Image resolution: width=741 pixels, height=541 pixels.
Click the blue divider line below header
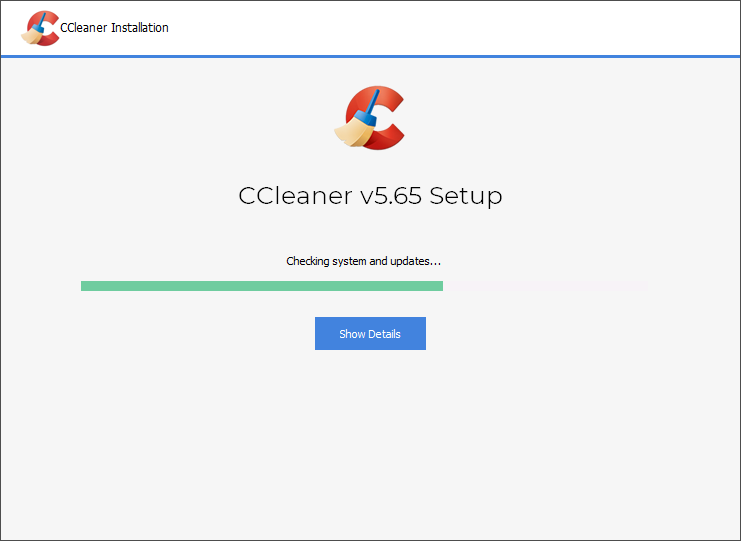(370, 57)
